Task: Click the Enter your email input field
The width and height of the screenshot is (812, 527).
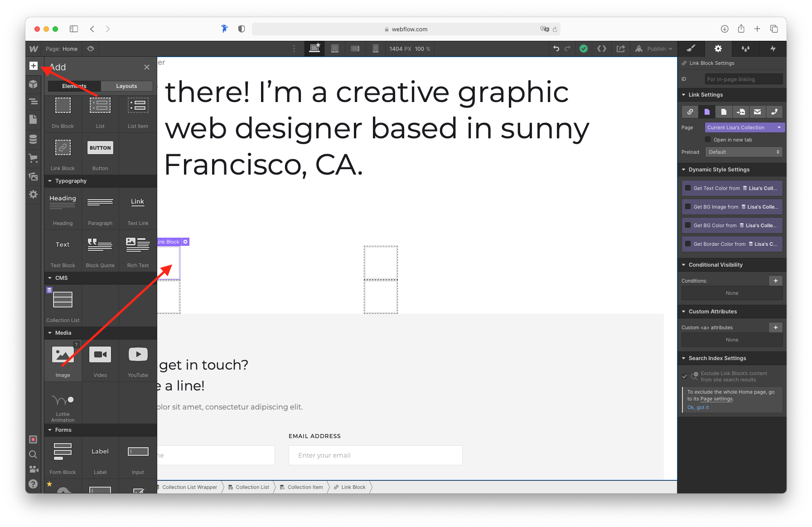Action: tap(375, 455)
